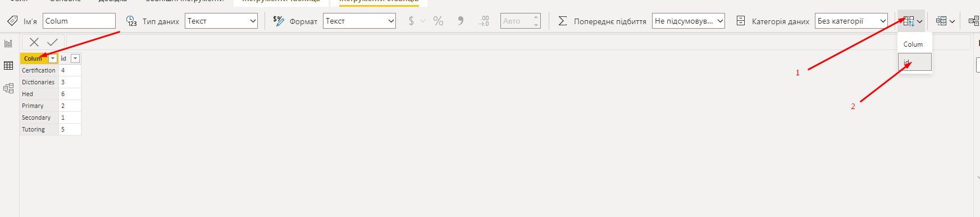Screen dimensions: 980x217
Task: Switch to Model view in left sidebar
Action: click(x=8, y=88)
